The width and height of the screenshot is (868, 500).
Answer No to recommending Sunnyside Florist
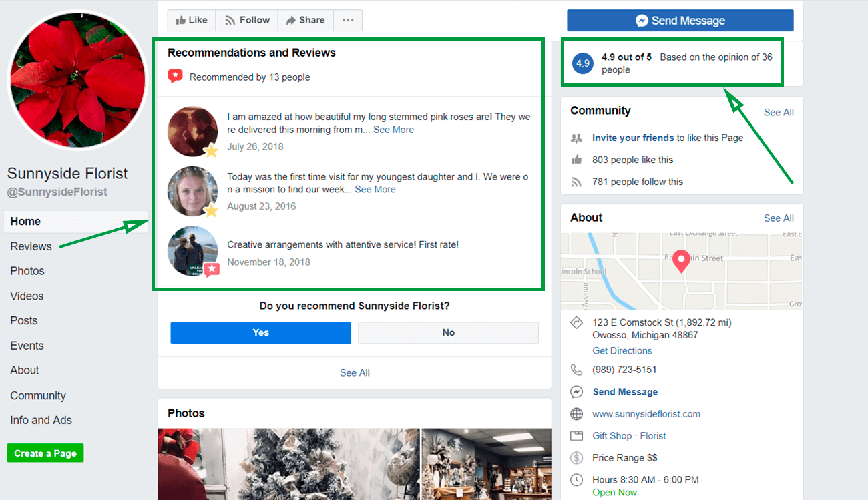point(448,332)
